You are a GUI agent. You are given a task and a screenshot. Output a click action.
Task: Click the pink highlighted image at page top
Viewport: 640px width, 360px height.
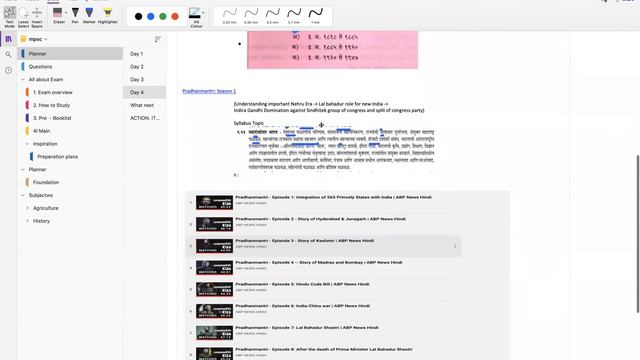coord(332,50)
